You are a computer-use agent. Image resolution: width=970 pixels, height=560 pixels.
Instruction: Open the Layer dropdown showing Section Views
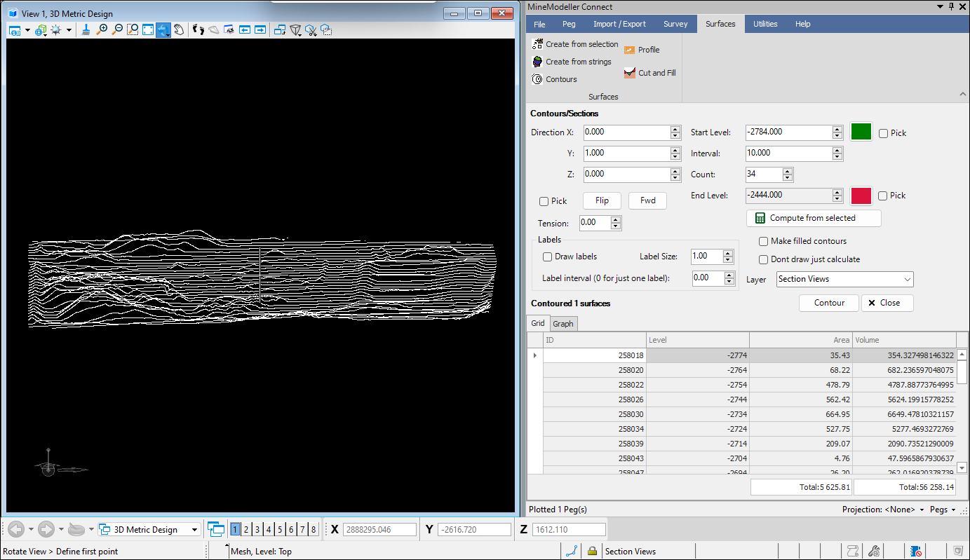point(844,279)
